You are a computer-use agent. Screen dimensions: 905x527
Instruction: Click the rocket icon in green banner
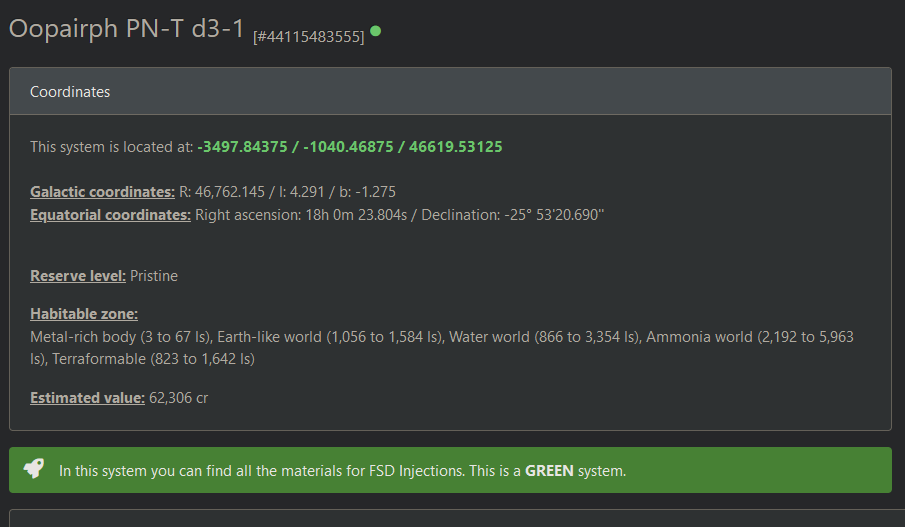(35, 469)
